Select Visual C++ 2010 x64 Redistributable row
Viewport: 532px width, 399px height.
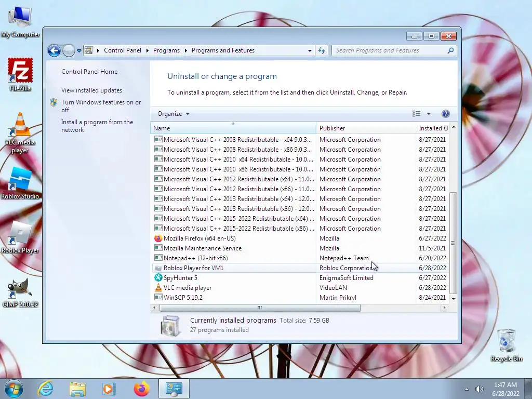tap(300, 159)
